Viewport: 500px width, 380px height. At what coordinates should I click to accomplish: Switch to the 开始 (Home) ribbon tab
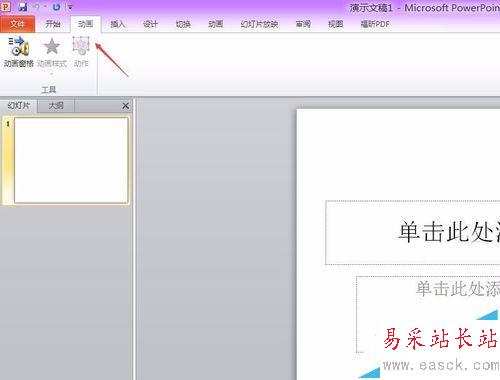(x=53, y=24)
